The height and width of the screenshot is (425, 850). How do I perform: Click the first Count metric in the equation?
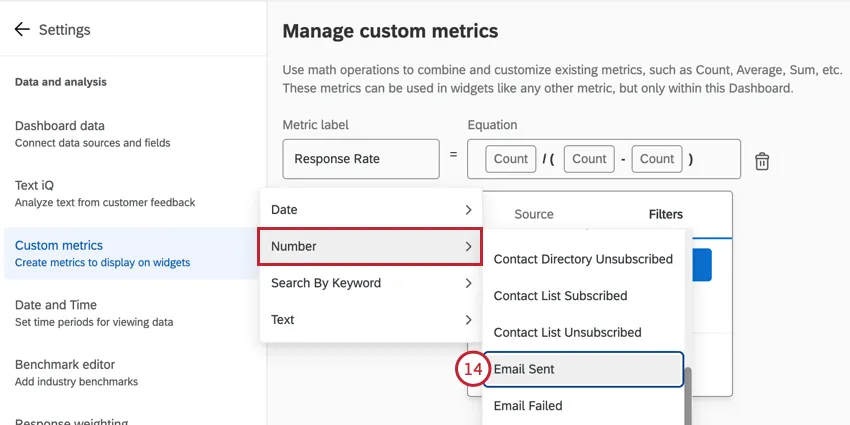click(510, 159)
